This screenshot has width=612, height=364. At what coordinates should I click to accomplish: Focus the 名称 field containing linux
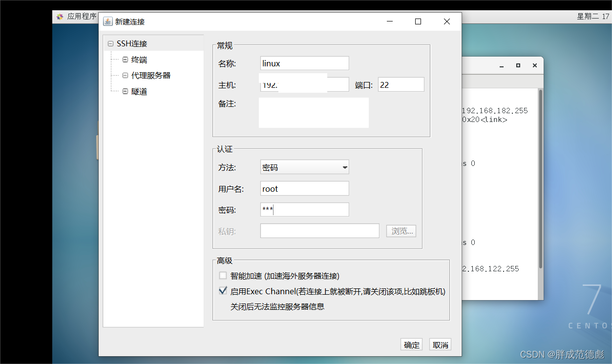click(305, 63)
